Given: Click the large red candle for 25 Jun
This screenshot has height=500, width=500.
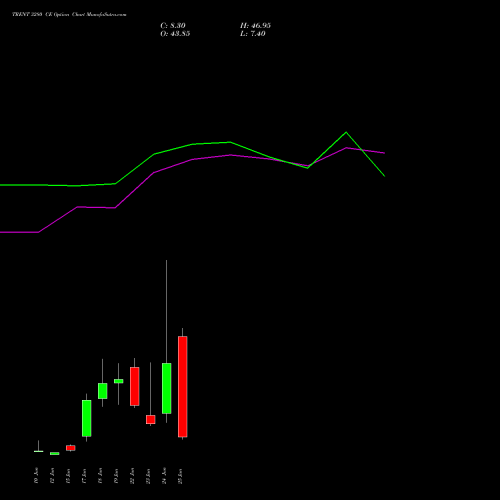Looking at the screenshot, I should (182, 387).
